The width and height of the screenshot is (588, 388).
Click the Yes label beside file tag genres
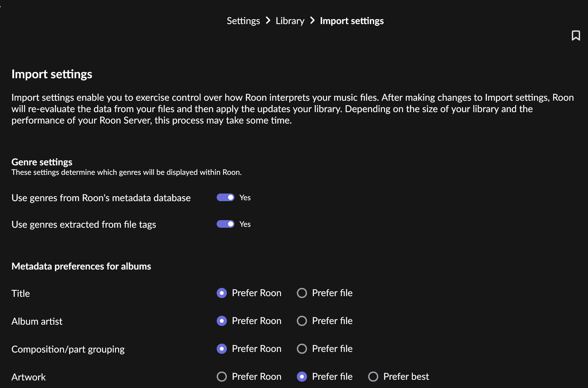coord(245,224)
